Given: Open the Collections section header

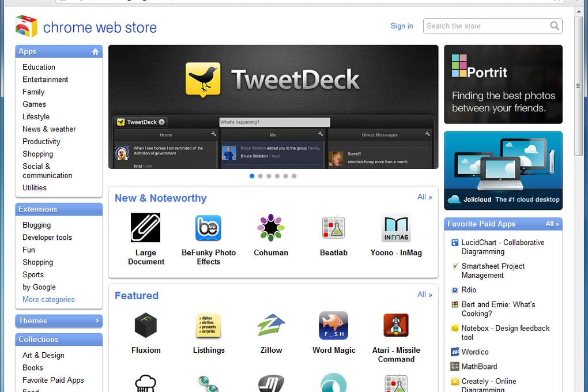Looking at the screenshot, I should 59,340.
